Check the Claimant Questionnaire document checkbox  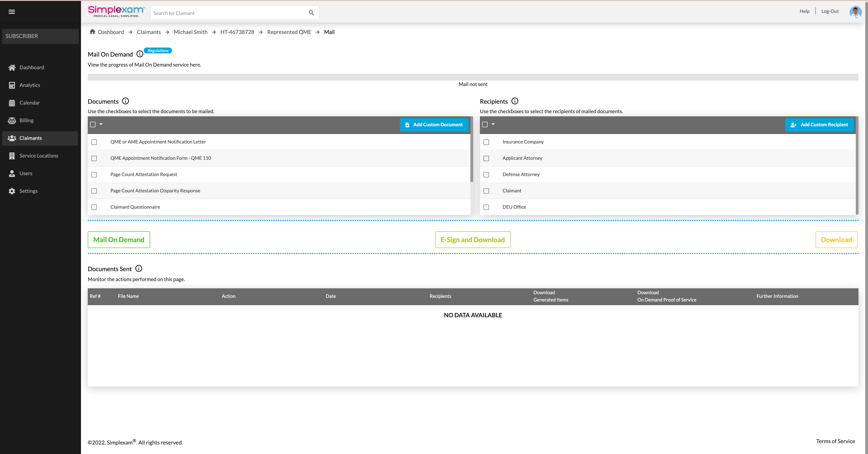[x=94, y=207]
